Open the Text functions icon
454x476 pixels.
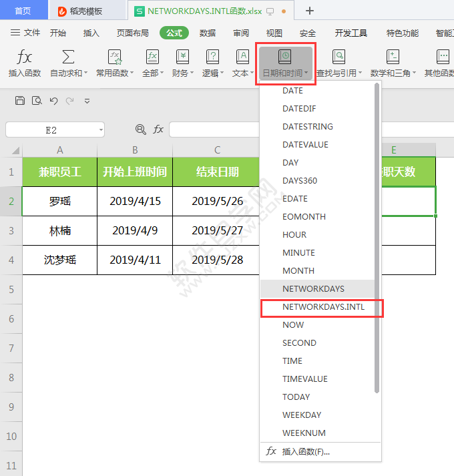pyautogui.click(x=242, y=57)
